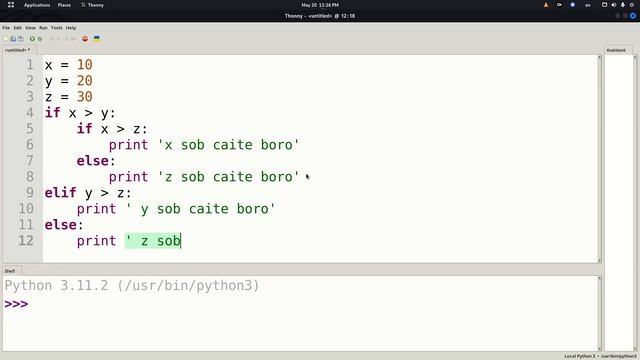The width and height of the screenshot is (640, 360).
Task: Click the string ' y sob caite boro'
Action: coord(200,209)
